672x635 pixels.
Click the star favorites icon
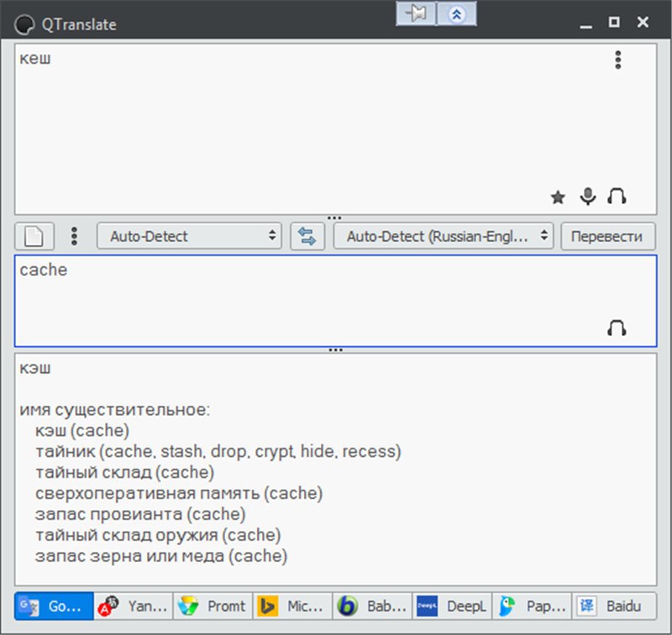coord(558,197)
